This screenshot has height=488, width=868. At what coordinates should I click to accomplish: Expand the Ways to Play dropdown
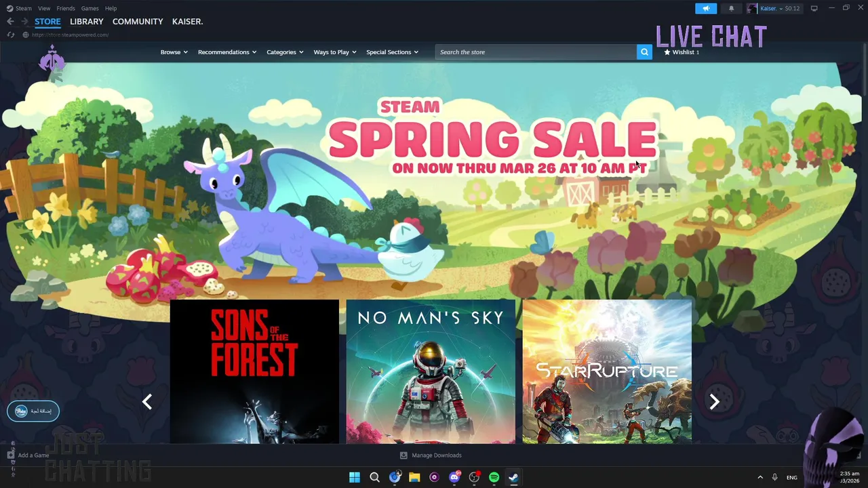tap(334, 52)
